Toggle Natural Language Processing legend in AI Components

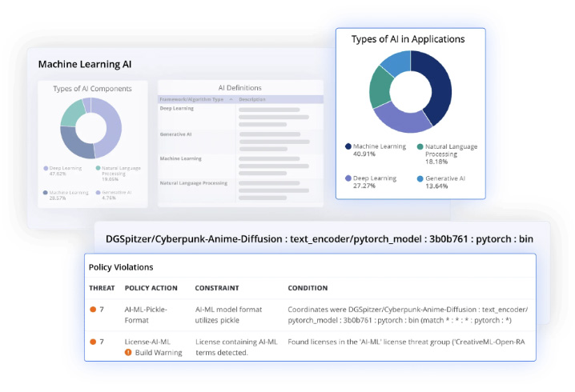click(x=115, y=169)
